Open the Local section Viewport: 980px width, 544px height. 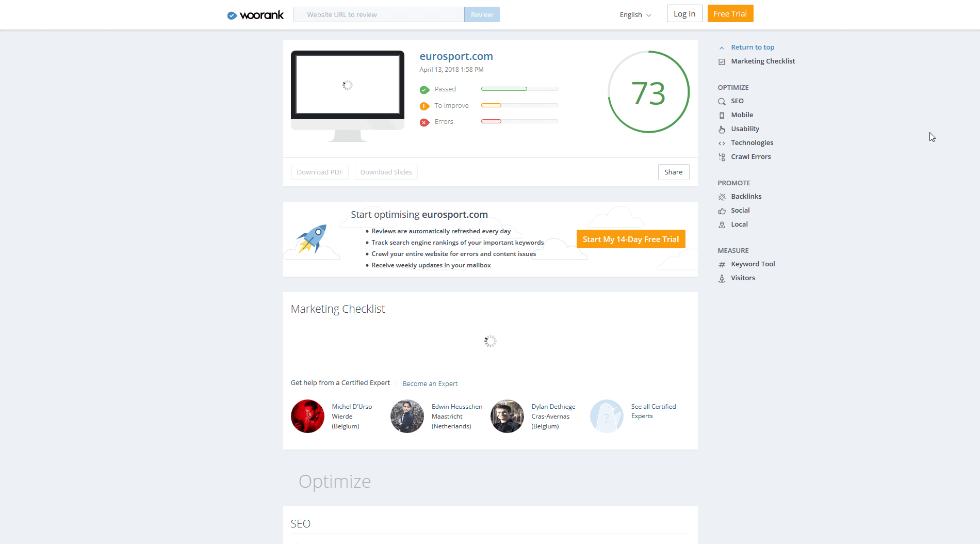tap(740, 224)
